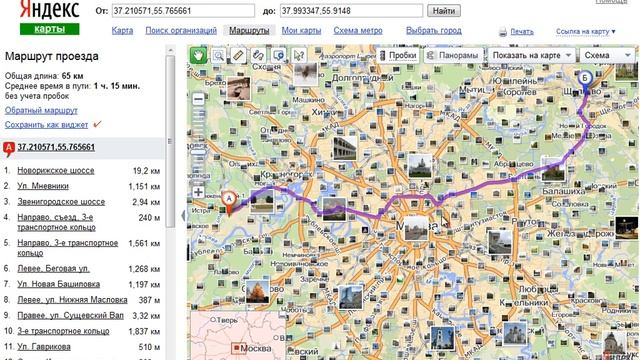Image resolution: width=640 pixels, height=360 pixels.
Task: Click the Печать link
Action: [522, 32]
